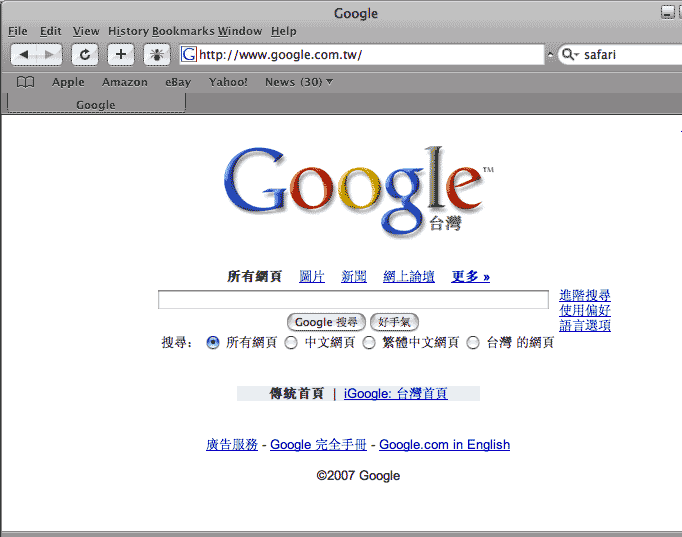Click the small arrow left of the search field
This screenshot has height=537, width=682.
[551, 54]
